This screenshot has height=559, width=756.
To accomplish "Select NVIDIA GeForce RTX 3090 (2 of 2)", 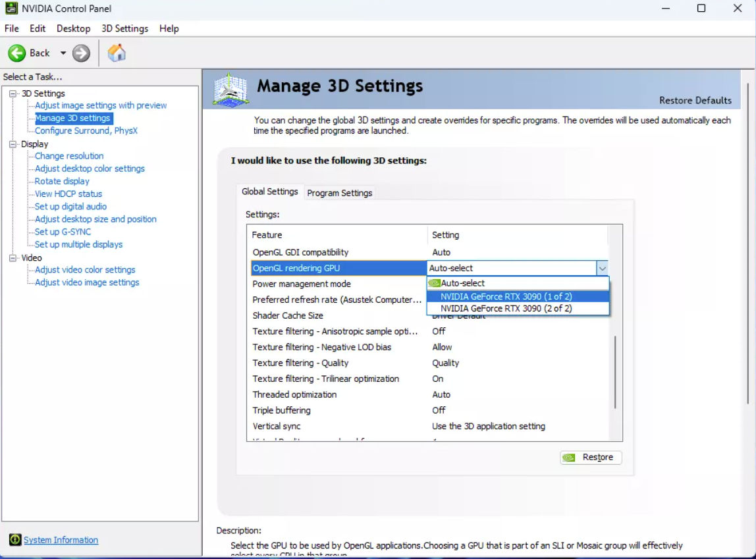I will coord(506,308).
